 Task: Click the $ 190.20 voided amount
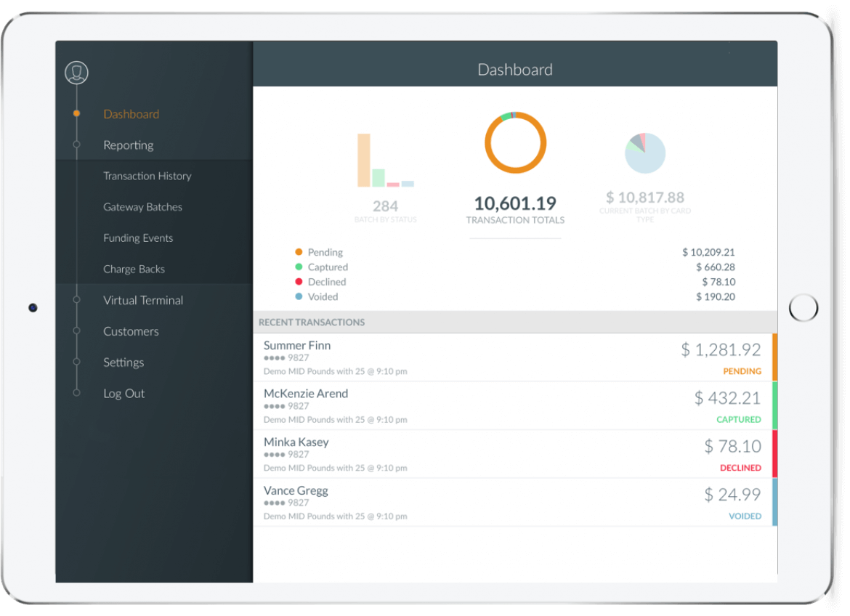[716, 296]
